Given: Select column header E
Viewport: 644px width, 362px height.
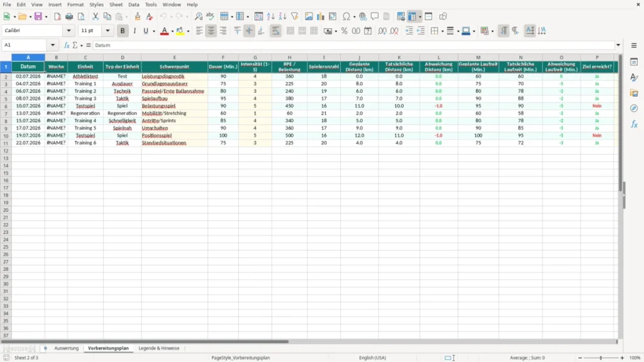Looking at the screenshot, I should pos(175,57).
